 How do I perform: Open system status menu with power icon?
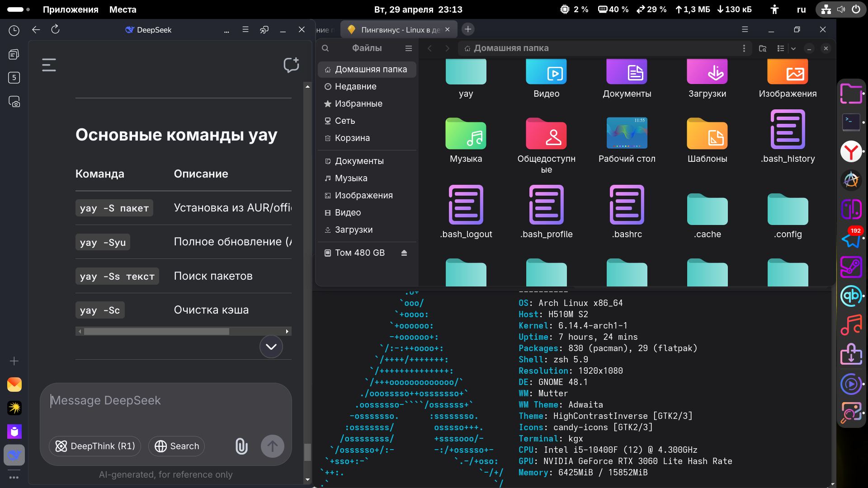pyautogui.click(x=841, y=9)
